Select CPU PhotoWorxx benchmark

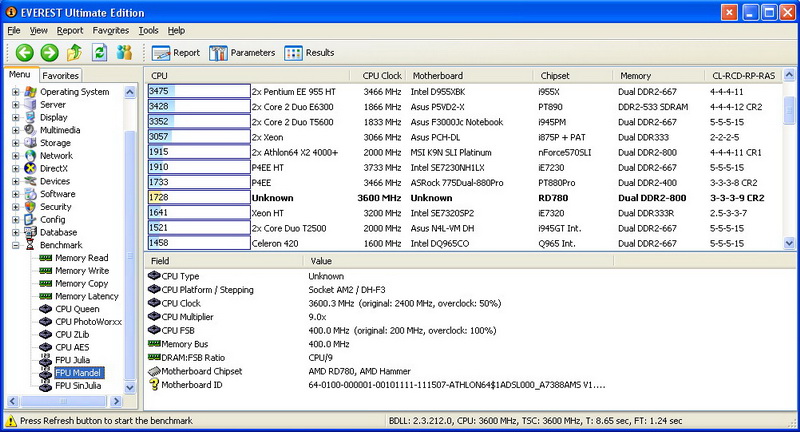[x=88, y=322]
